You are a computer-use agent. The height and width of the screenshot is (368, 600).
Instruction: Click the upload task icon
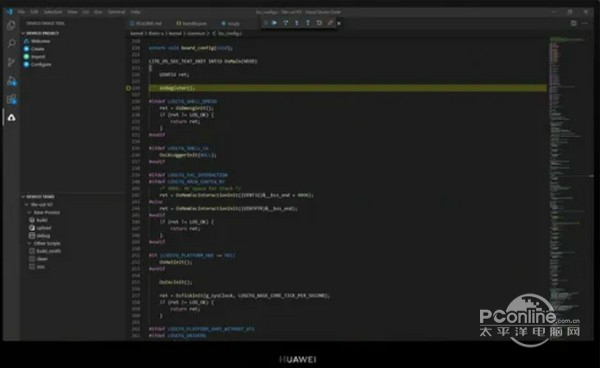32,228
